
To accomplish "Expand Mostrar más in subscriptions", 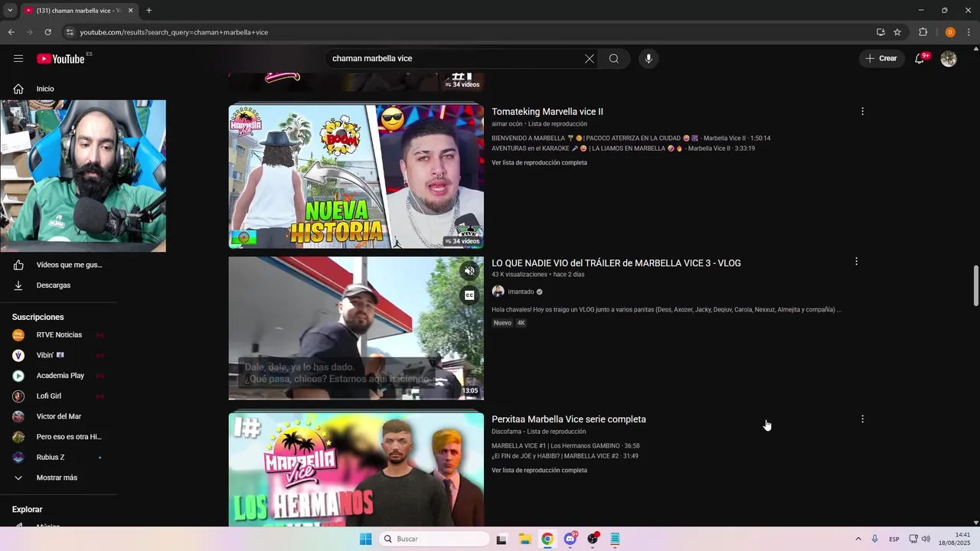I will (x=58, y=478).
